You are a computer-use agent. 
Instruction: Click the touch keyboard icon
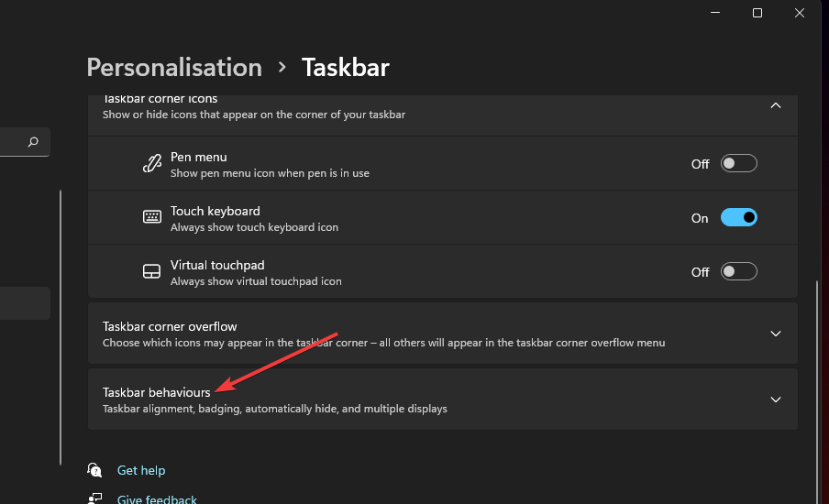pyautogui.click(x=151, y=218)
